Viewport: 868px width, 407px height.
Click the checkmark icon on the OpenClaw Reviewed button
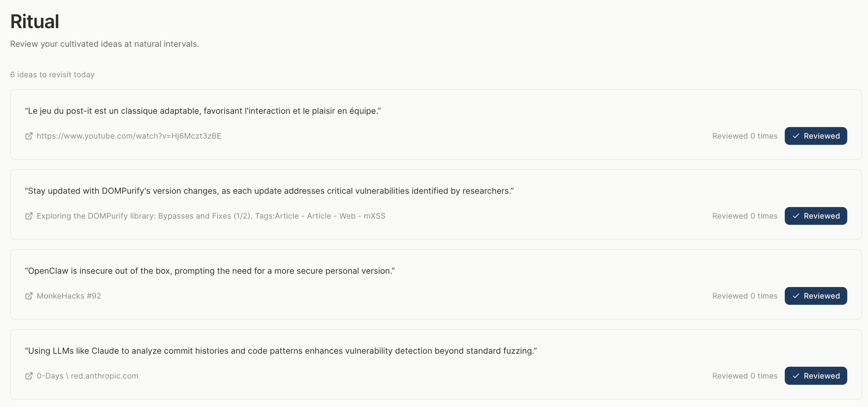(x=796, y=296)
